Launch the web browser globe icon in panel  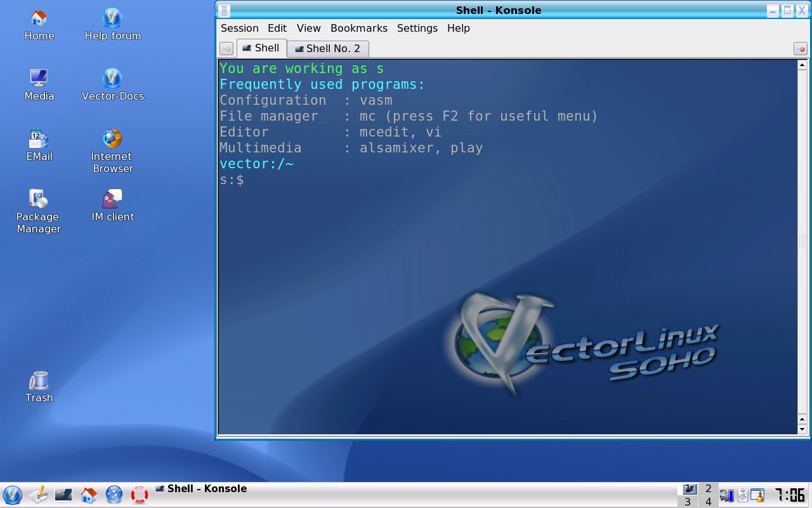point(114,495)
